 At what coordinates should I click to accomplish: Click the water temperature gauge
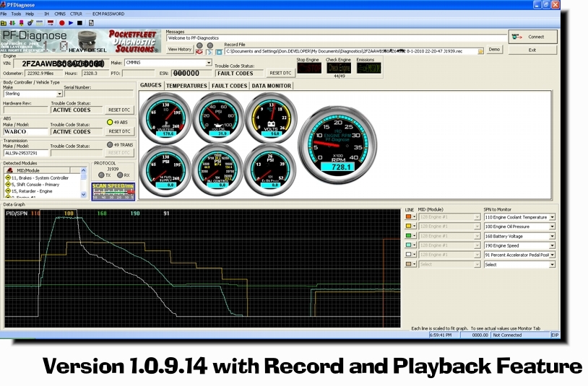165,118
